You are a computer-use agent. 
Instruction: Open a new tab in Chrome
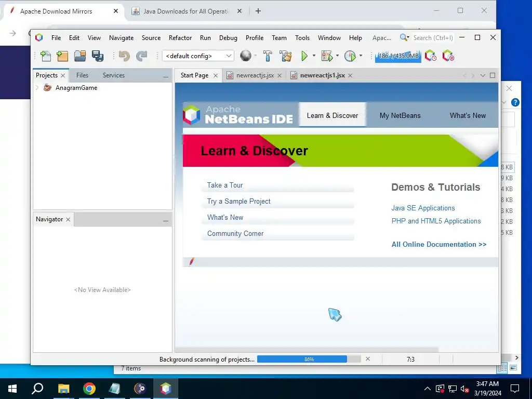point(258,11)
